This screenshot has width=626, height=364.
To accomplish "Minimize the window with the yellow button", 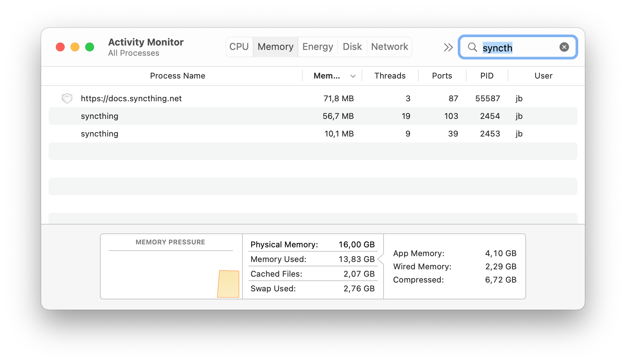I will (75, 47).
